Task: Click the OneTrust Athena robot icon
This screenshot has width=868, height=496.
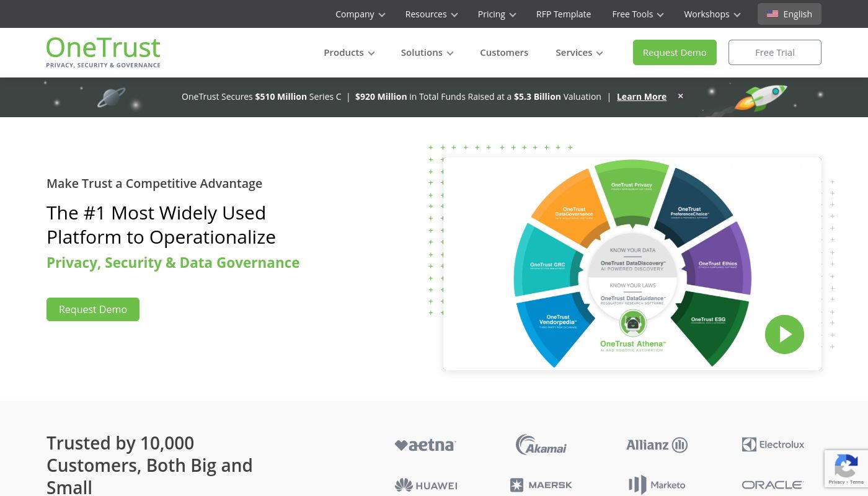Action: click(x=633, y=323)
